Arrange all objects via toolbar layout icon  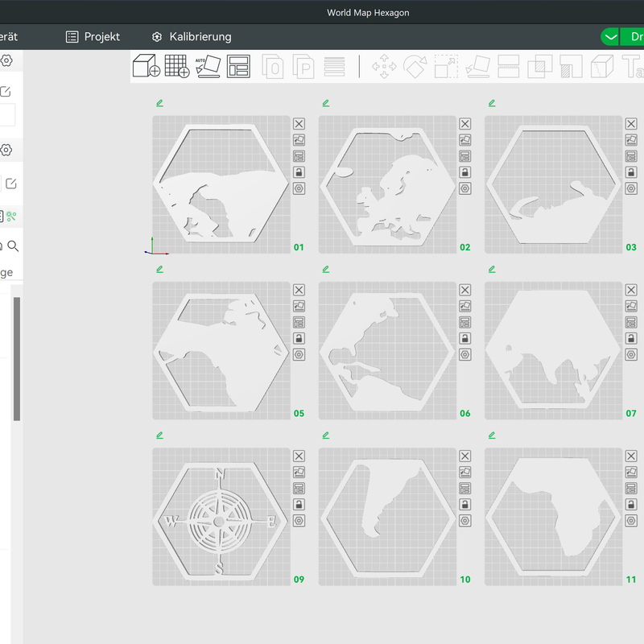pyautogui.click(x=238, y=66)
